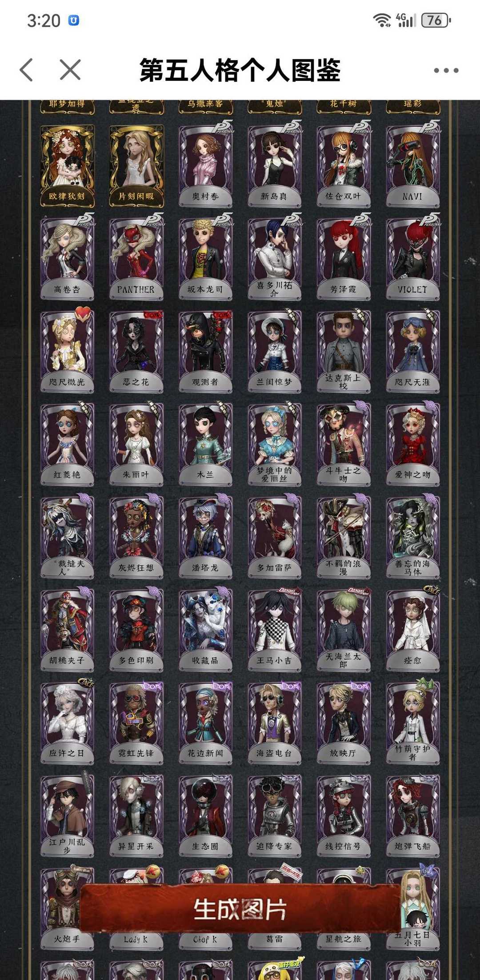Select the 片刻闲暇 gold card
The image size is (480, 980).
(x=136, y=166)
